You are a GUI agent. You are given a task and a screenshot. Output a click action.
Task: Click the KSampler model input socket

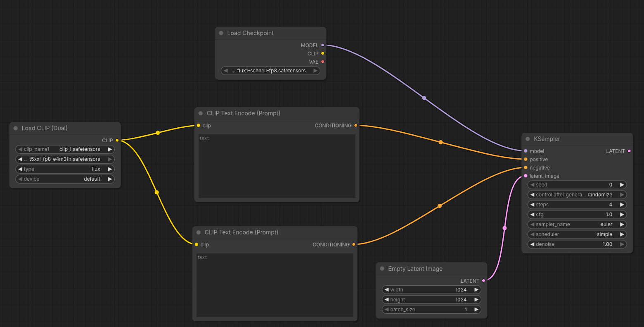526,151
